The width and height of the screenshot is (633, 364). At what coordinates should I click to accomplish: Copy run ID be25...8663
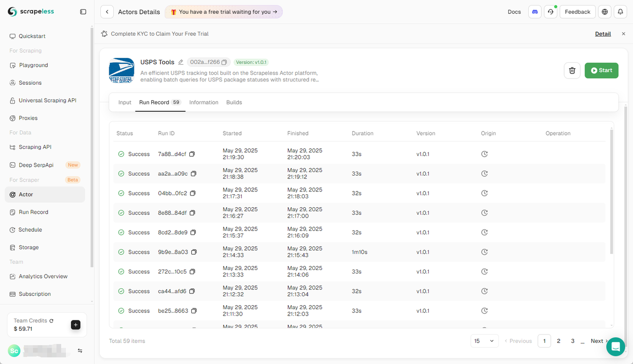[x=194, y=311]
